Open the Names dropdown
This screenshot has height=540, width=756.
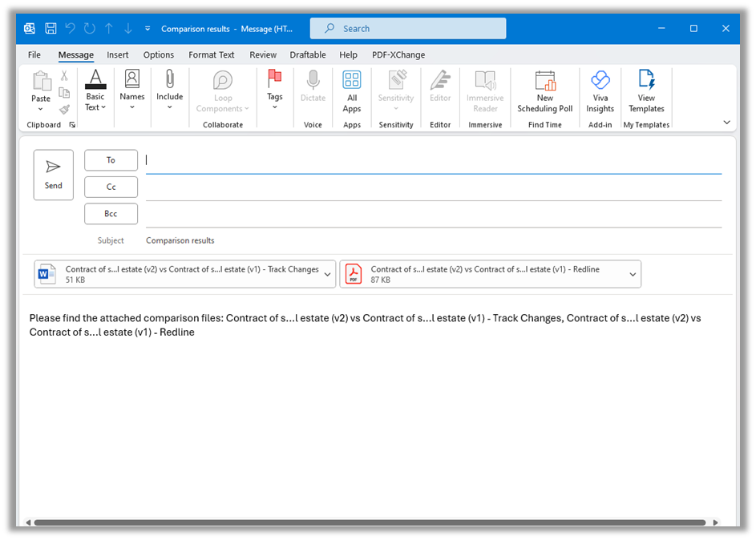pos(132,90)
